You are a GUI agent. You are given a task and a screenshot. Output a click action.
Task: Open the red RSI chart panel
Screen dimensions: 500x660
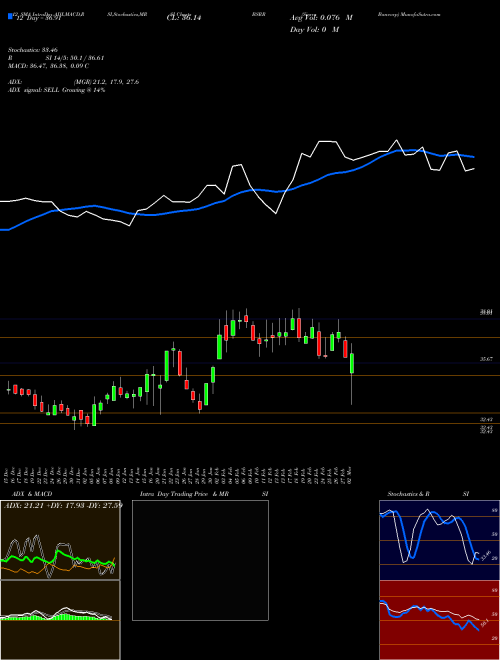[439, 620]
